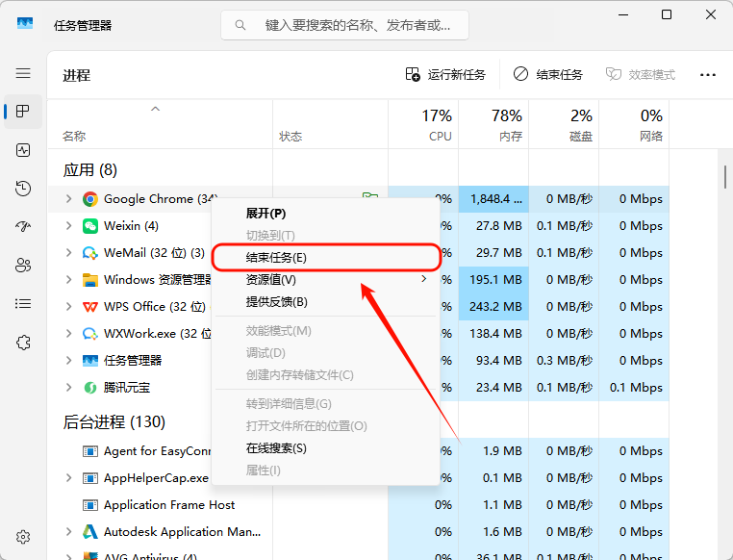Click the Windows Explorer folder icon
This screenshot has width=733, height=560.
tap(90, 280)
